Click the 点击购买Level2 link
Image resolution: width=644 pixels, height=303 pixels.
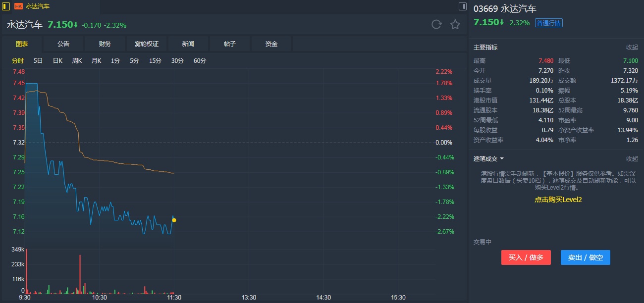click(x=558, y=200)
